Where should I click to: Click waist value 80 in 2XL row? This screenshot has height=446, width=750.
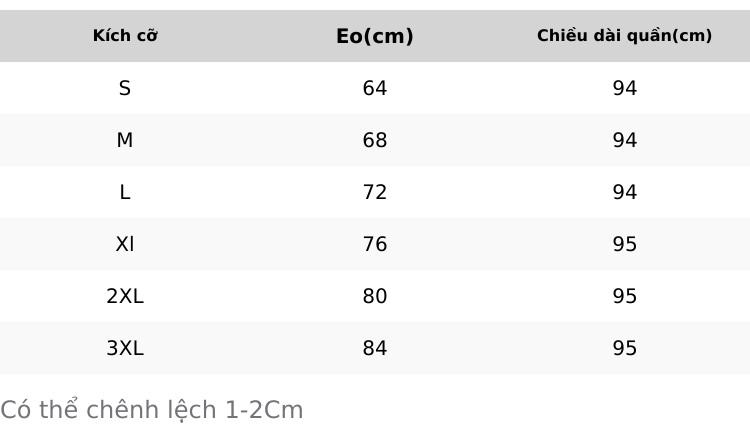375,296
